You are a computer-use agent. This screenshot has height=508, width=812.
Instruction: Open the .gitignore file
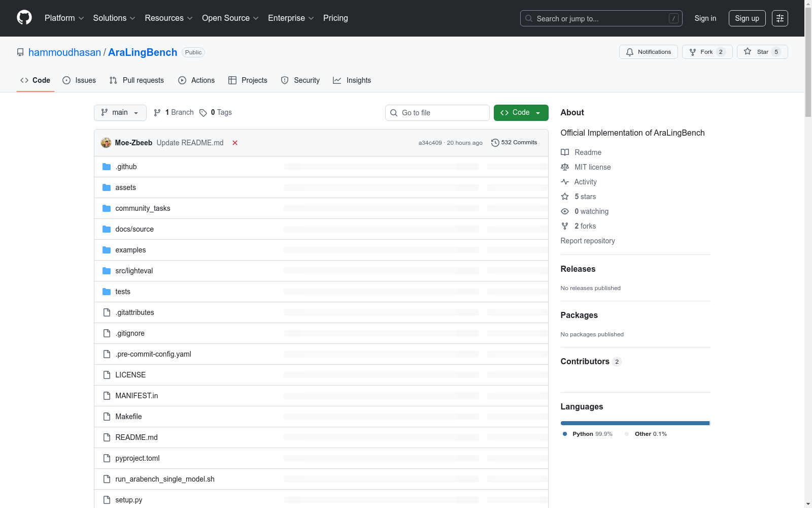click(130, 333)
